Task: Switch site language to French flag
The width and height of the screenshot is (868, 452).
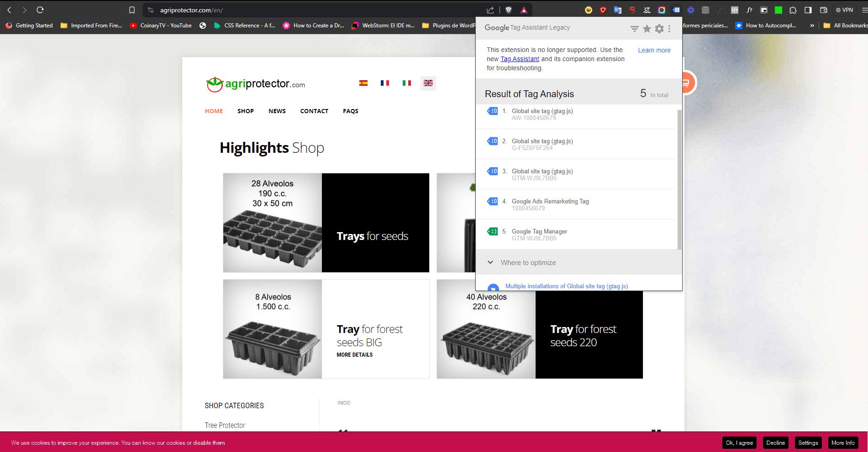Action: coord(385,83)
